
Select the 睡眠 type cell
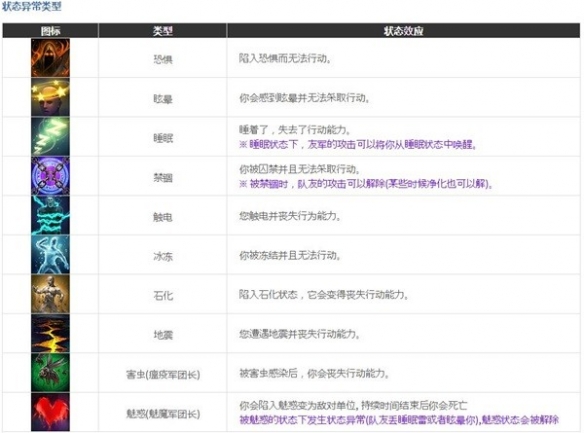click(163, 138)
